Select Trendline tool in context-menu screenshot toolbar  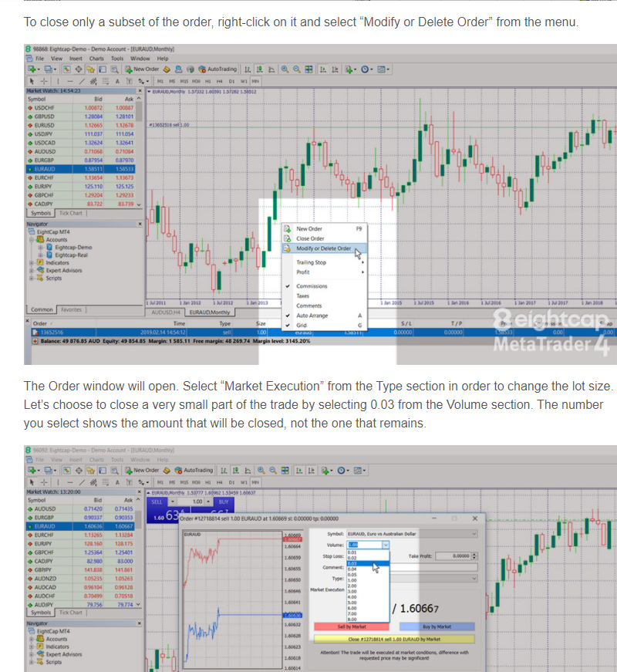[x=82, y=81]
